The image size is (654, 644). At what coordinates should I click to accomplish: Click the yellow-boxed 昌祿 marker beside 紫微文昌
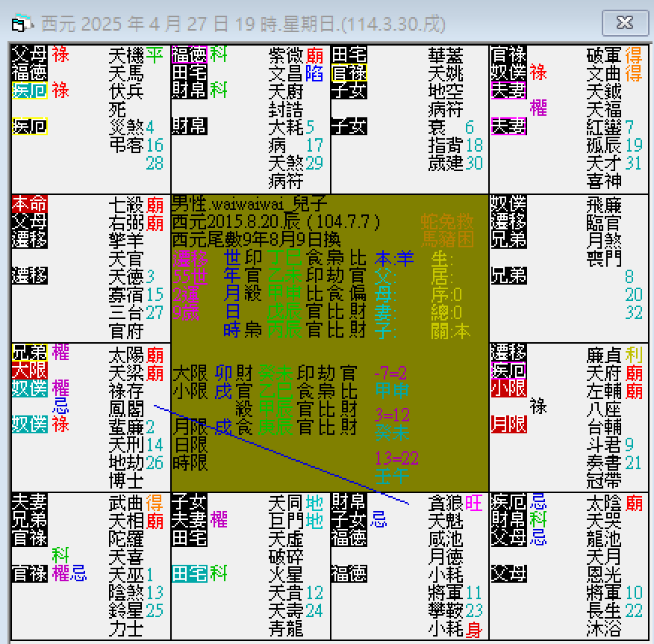click(x=348, y=73)
